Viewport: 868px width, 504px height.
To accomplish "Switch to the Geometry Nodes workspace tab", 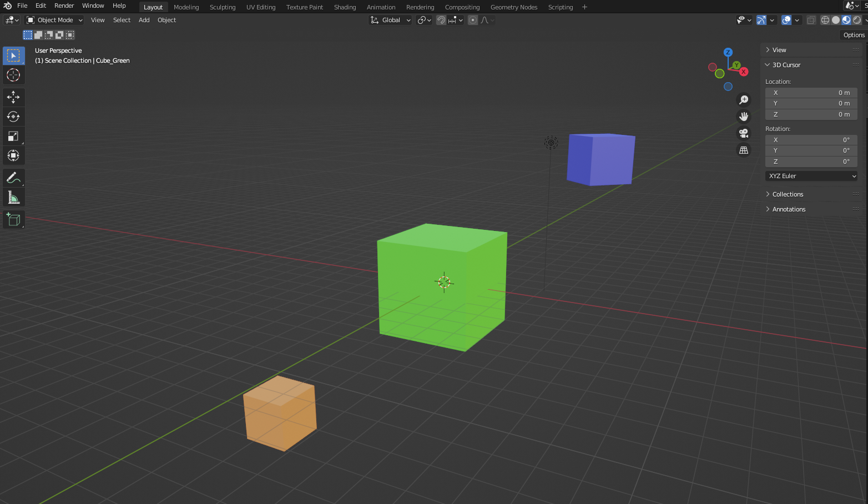I will point(514,7).
